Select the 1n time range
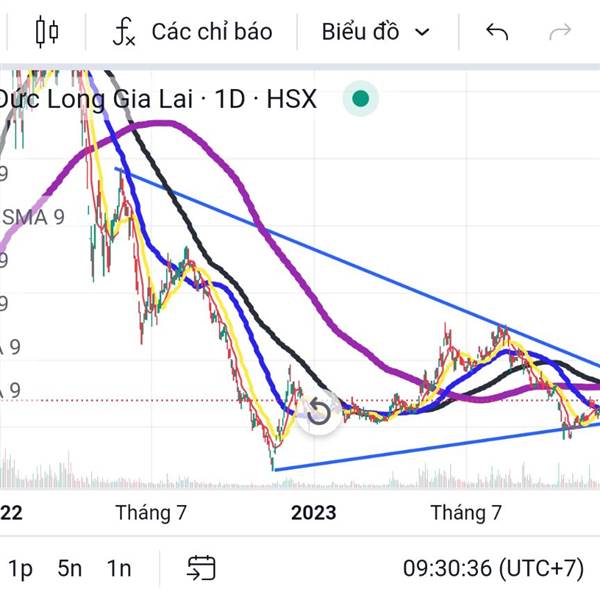Image resolution: width=600 pixels, height=600 pixels. [x=119, y=568]
